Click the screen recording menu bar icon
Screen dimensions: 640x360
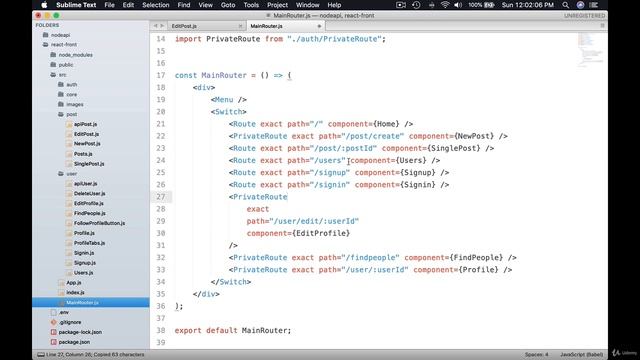pyautogui.click(x=401, y=5)
